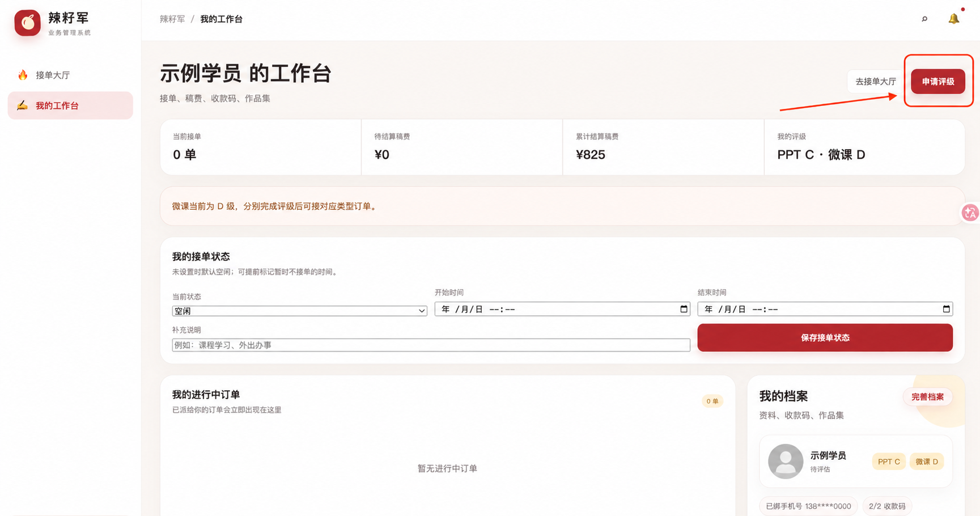This screenshot has height=516, width=980.
Task: Click the 申请评级 button
Action: (938, 82)
